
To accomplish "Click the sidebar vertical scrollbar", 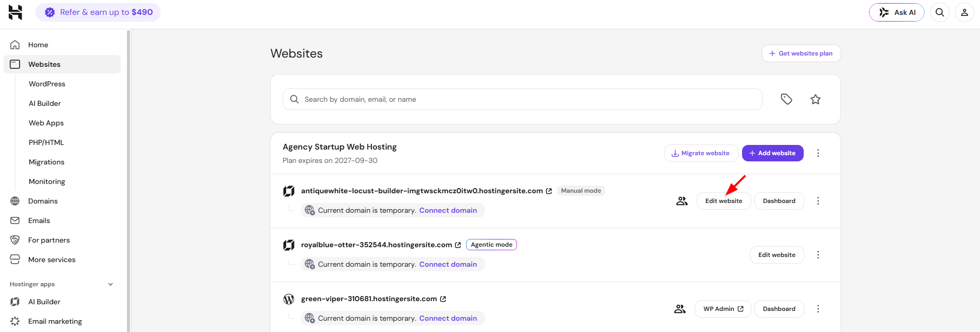I will pyautogui.click(x=128, y=180).
